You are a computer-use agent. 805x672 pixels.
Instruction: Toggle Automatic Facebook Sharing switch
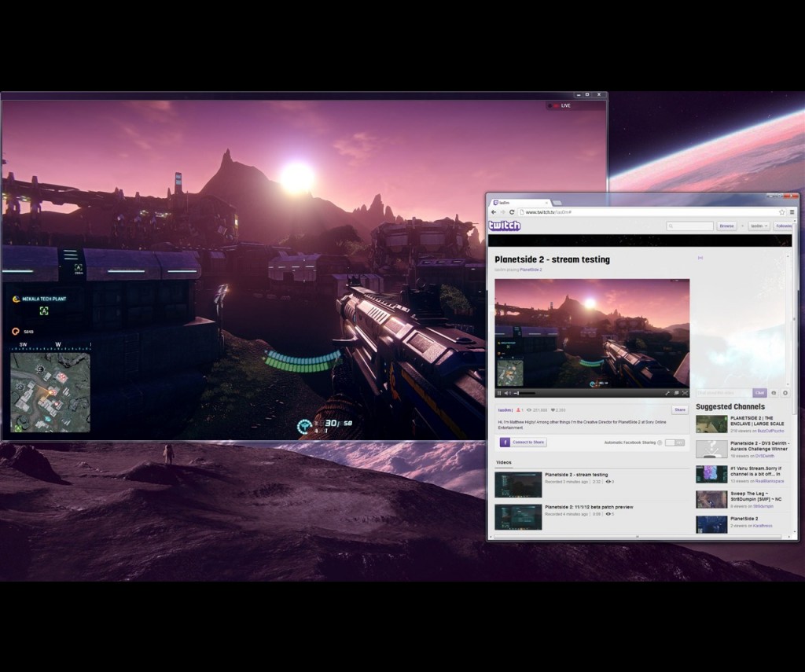(674, 442)
